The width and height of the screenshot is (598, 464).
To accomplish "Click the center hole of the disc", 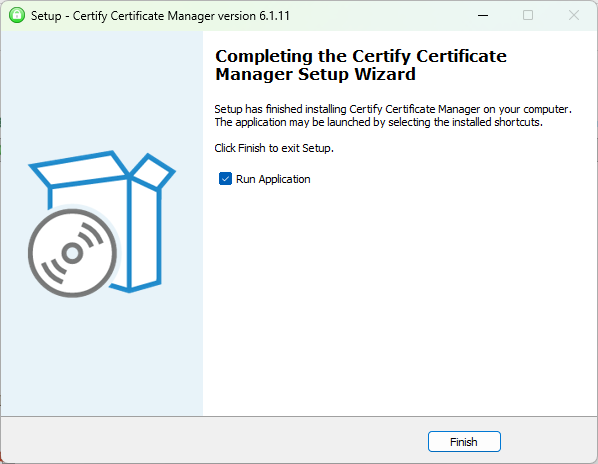I will coord(72,253).
